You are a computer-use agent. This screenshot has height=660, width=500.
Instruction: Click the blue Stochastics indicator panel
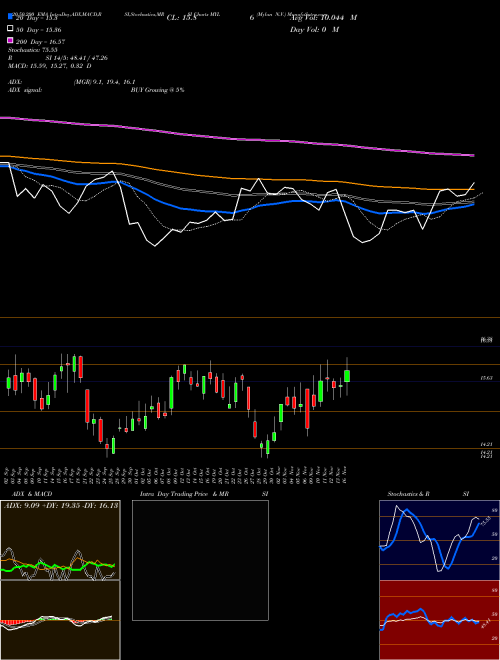pos(439,540)
